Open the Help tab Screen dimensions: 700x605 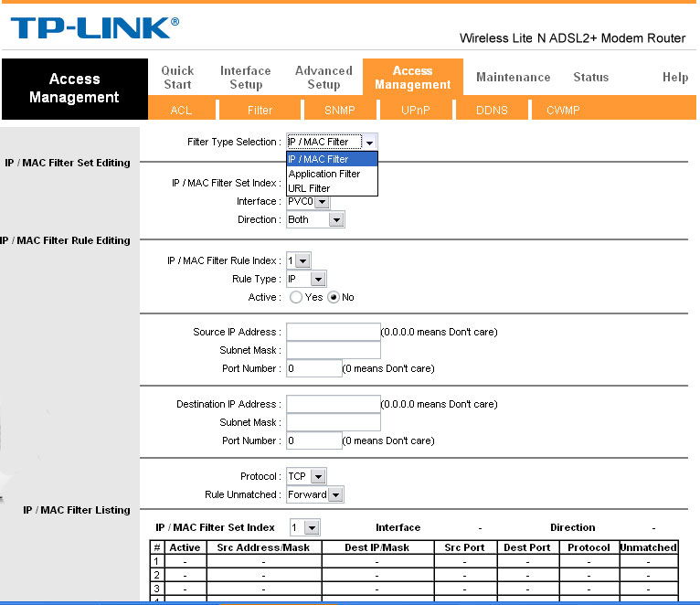(x=675, y=77)
